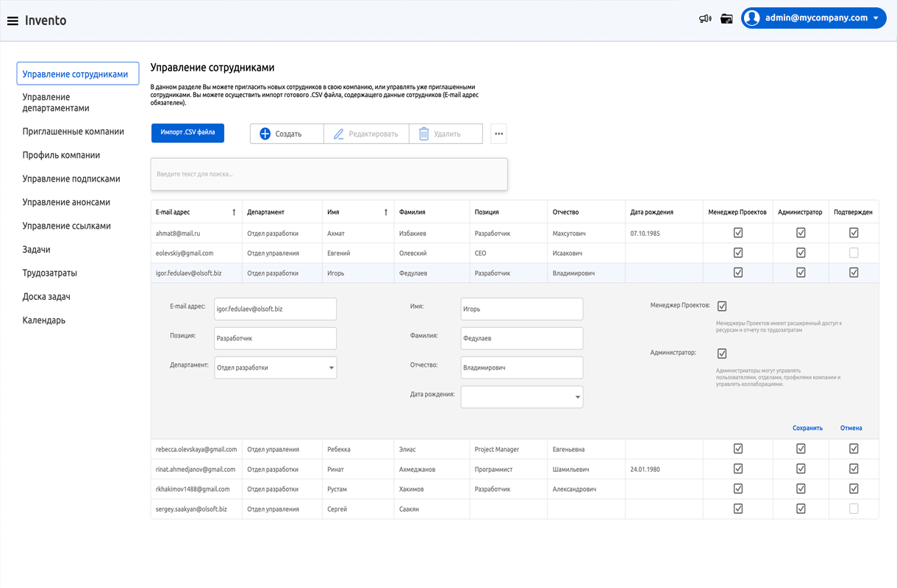Check Подтвержден for eolevskiy@gmail.com row
Viewport: 897px width, 588px height.
click(x=854, y=253)
